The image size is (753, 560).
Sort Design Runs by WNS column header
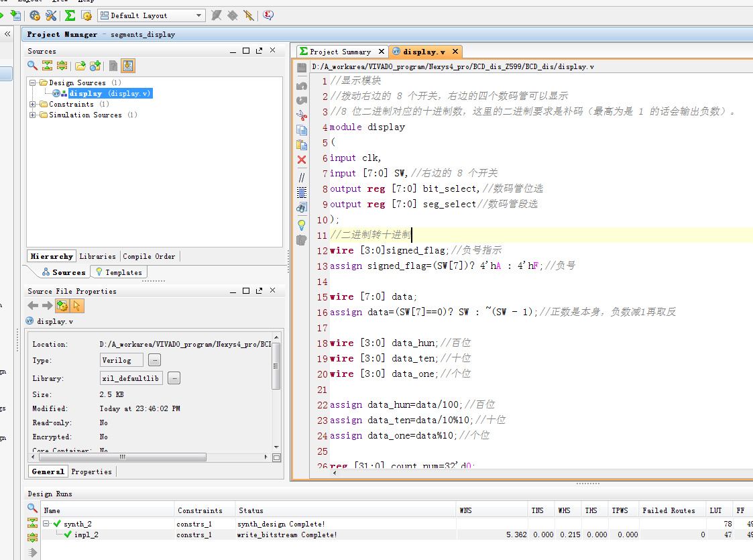point(493,510)
